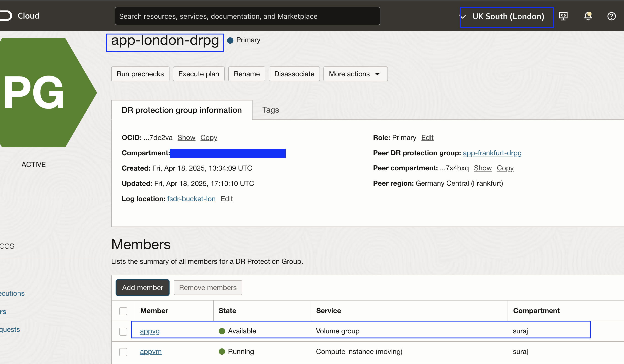Viewport: 624px width, 364px height.
Task: Open the notifications bell icon
Action: 588,16
